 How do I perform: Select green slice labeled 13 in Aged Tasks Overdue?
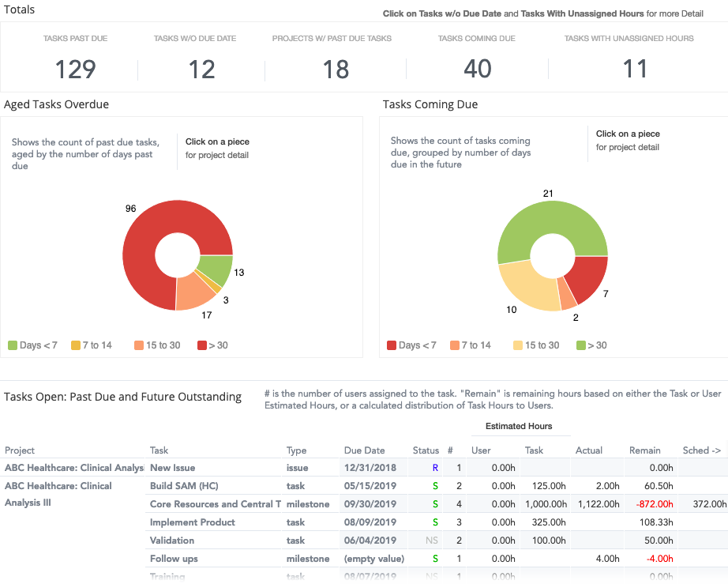pos(215,269)
